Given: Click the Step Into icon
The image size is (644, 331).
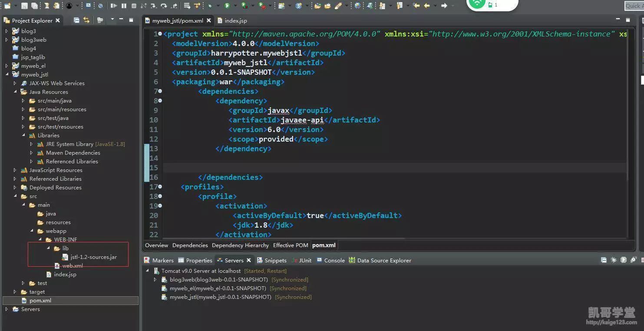Looking at the screenshot, I should [x=153, y=6].
